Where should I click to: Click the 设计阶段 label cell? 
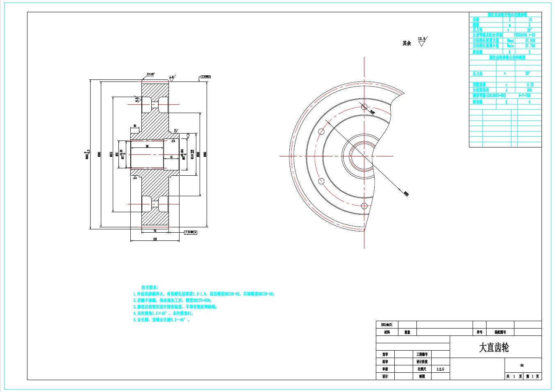coord(422,362)
